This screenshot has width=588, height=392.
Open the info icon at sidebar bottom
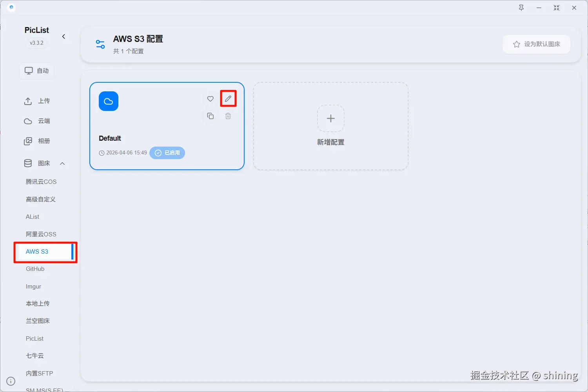[x=11, y=381]
